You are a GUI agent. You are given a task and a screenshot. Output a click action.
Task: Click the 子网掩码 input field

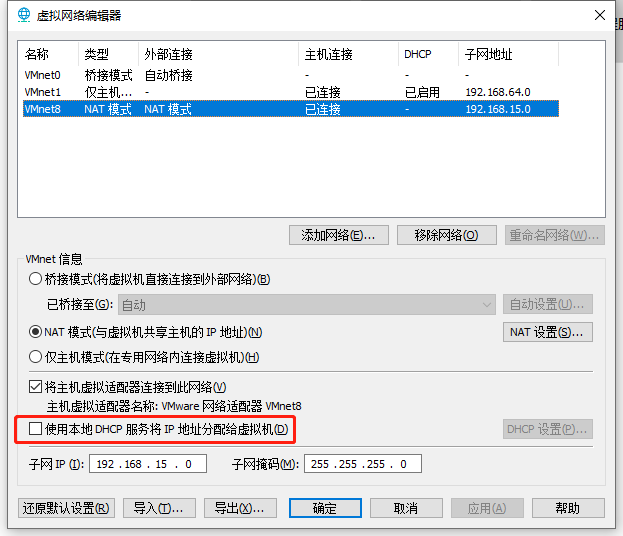[x=363, y=464]
